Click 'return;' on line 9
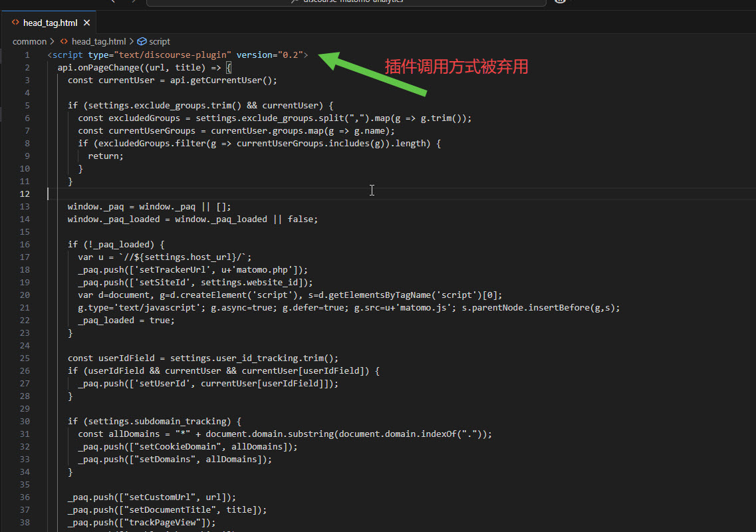 click(x=106, y=156)
